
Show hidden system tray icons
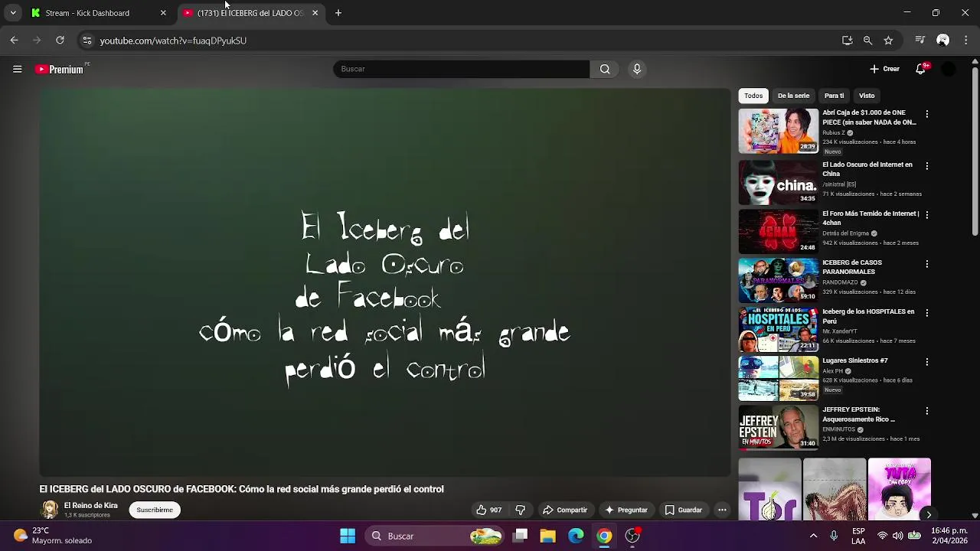pyautogui.click(x=813, y=536)
